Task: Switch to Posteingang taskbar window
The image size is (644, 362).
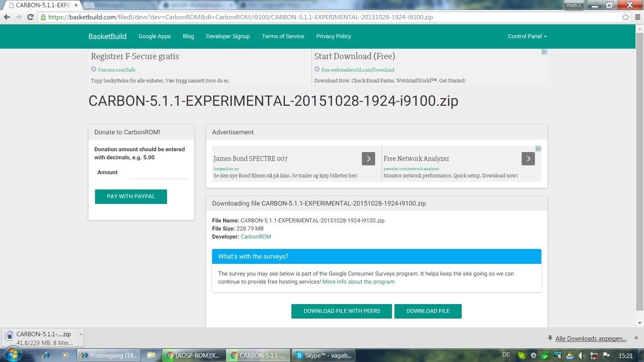Action: coord(108,355)
